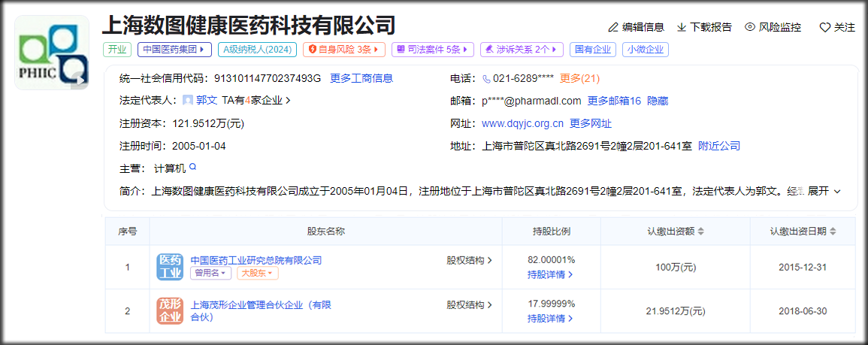
Task: Click 隐藏 to hide the email
Action: point(658,101)
